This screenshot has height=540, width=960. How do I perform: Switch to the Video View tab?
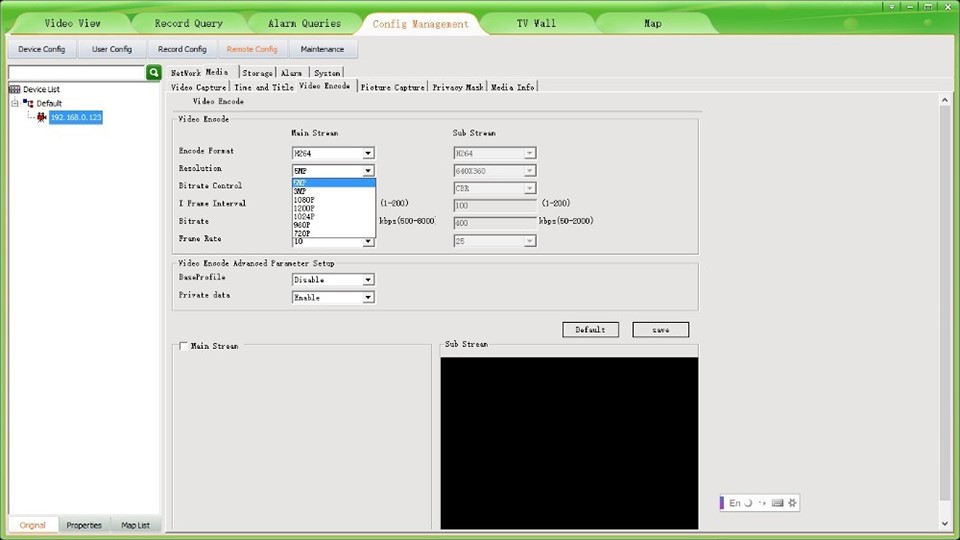point(72,23)
